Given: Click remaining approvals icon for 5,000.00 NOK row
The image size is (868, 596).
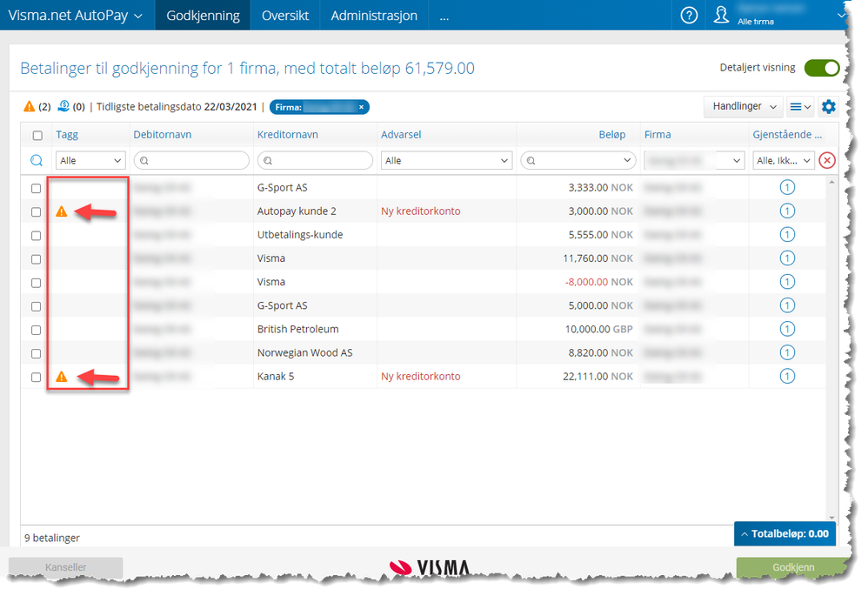Looking at the screenshot, I should click(787, 305).
